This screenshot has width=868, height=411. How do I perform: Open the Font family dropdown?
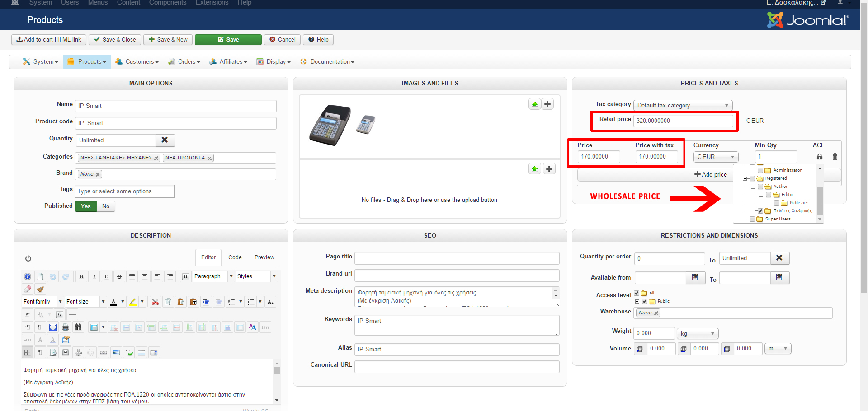click(42, 302)
